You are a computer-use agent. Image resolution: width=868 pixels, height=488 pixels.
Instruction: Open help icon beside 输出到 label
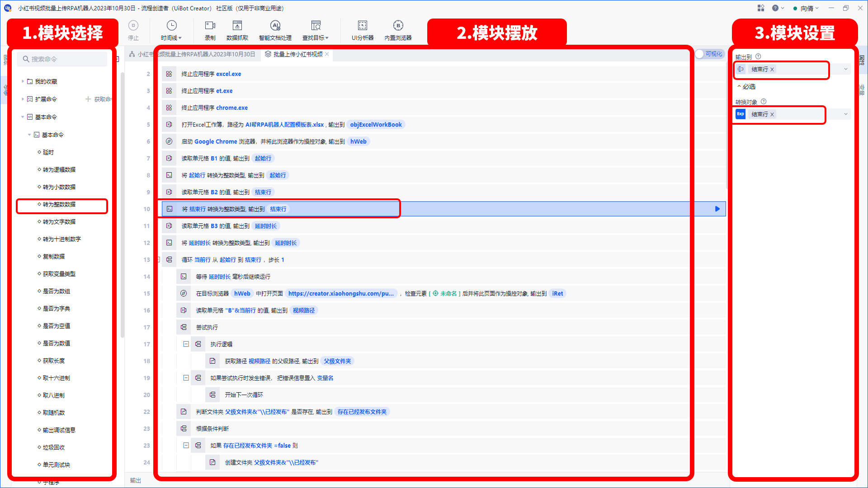[758, 56]
